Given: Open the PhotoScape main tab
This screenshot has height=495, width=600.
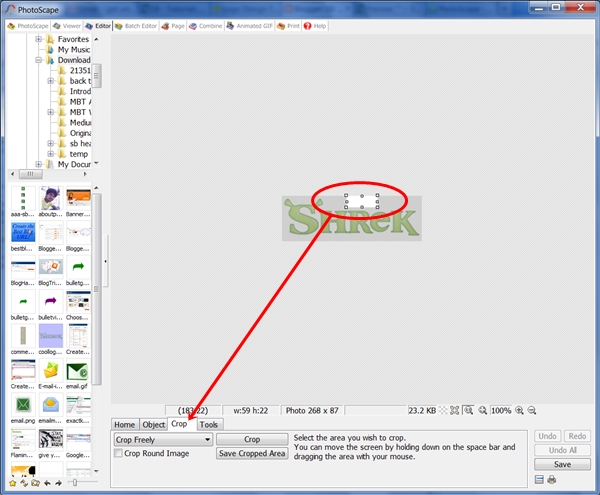Looking at the screenshot, I should point(28,26).
